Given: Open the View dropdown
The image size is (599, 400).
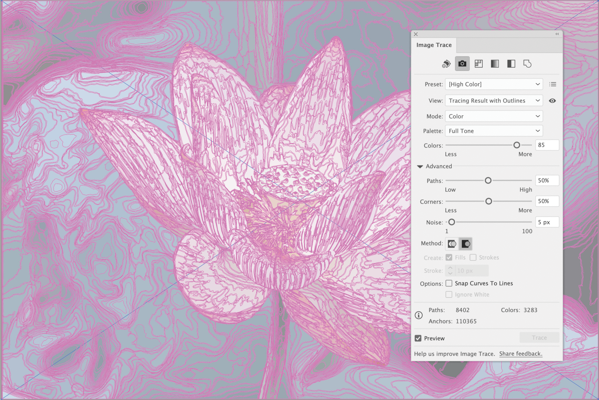Looking at the screenshot, I should [x=494, y=100].
